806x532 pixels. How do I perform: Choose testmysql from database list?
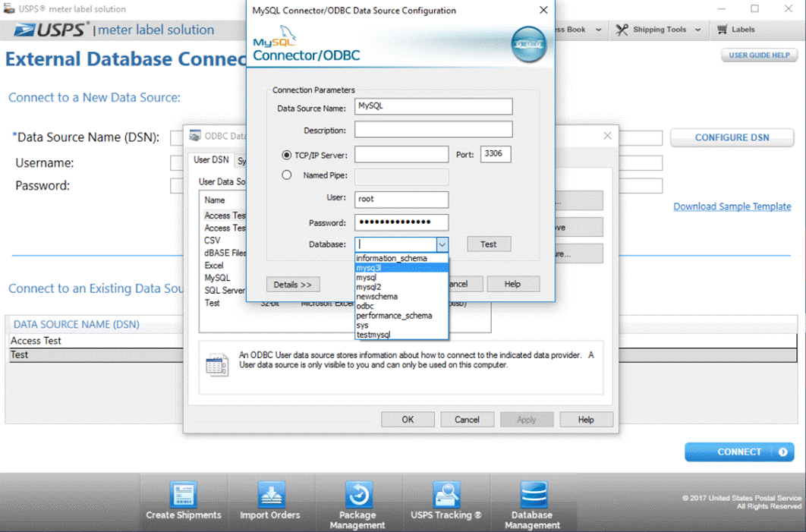click(401, 335)
